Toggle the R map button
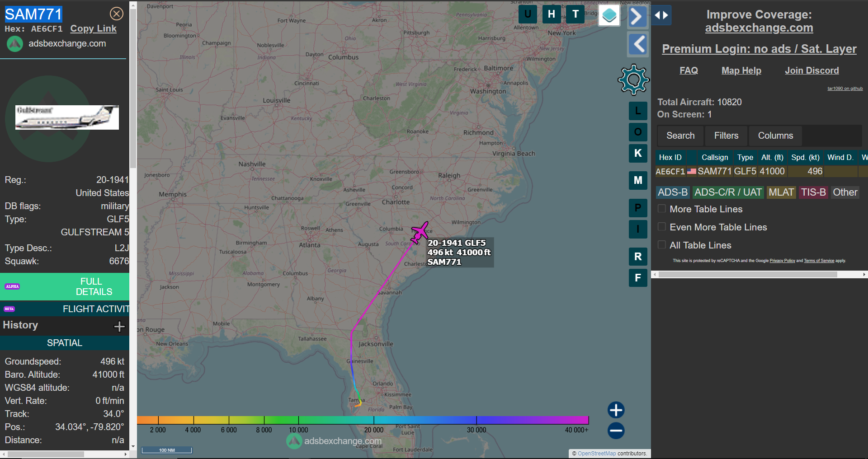The width and height of the screenshot is (868, 459). tap(638, 257)
